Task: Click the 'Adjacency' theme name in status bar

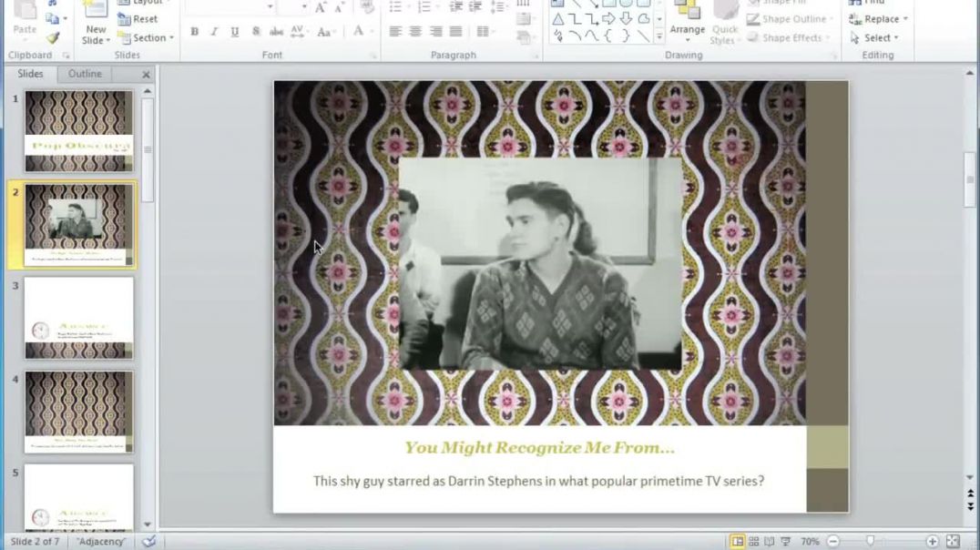Action: click(x=101, y=541)
